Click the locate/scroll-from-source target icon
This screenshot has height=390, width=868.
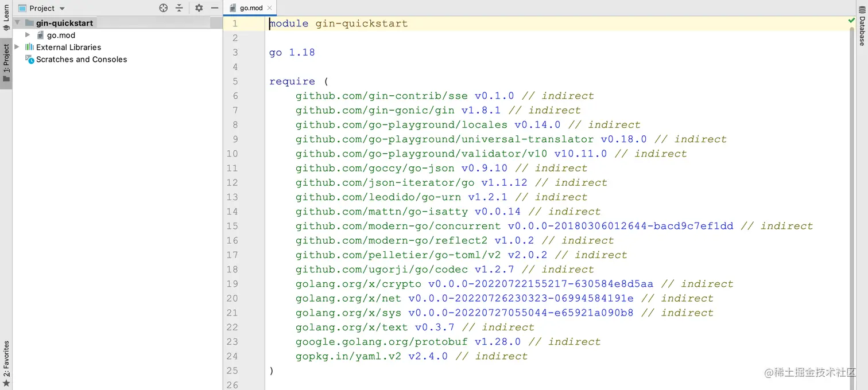tap(164, 8)
